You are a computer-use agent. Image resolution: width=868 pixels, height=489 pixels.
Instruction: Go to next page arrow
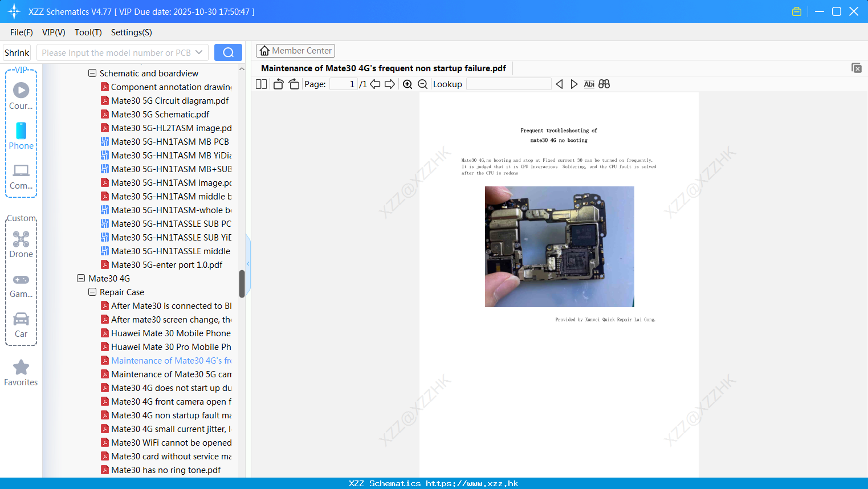coord(390,84)
